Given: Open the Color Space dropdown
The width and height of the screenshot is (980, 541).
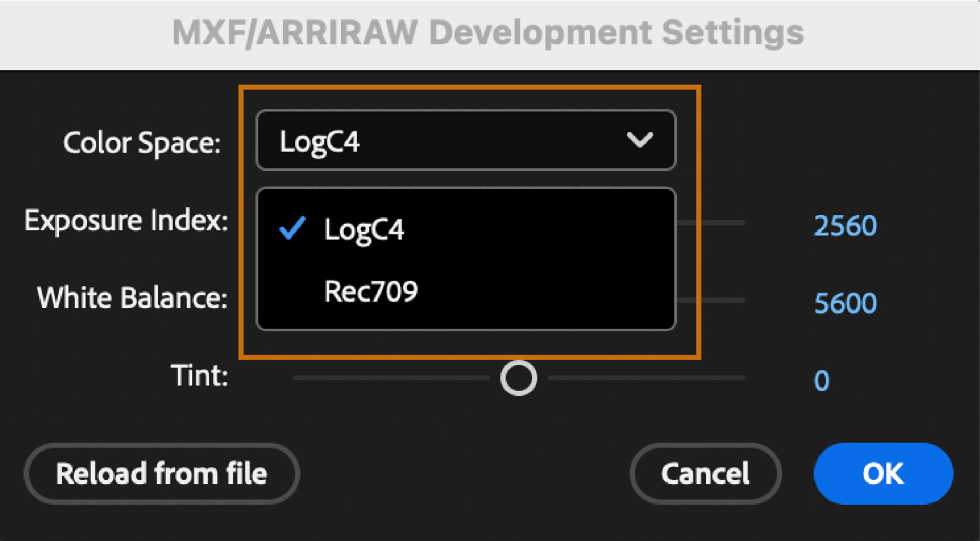Looking at the screenshot, I should [x=465, y=140].
